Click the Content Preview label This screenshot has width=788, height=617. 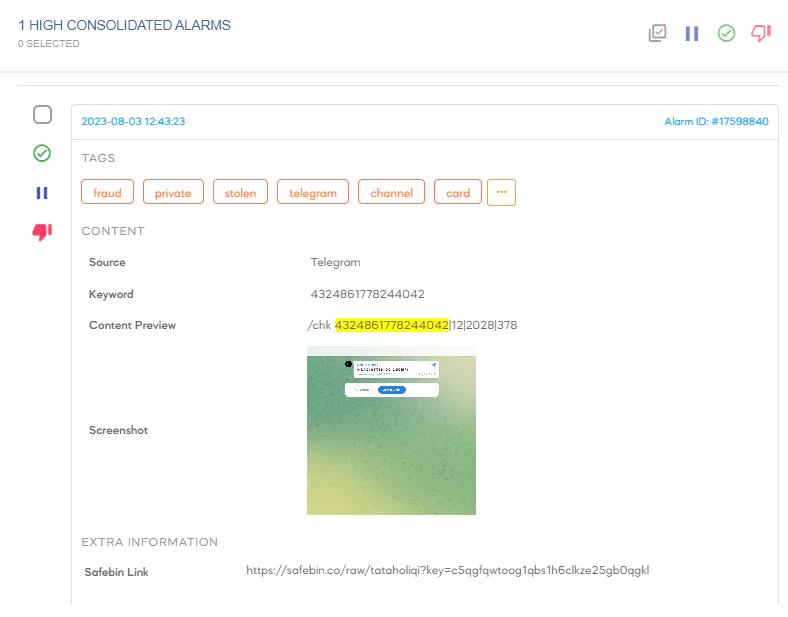click(x=132, y=325)
